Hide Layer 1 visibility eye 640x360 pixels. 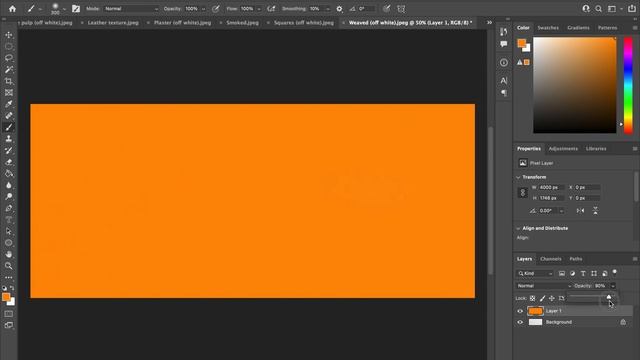[x=520, y=311]
